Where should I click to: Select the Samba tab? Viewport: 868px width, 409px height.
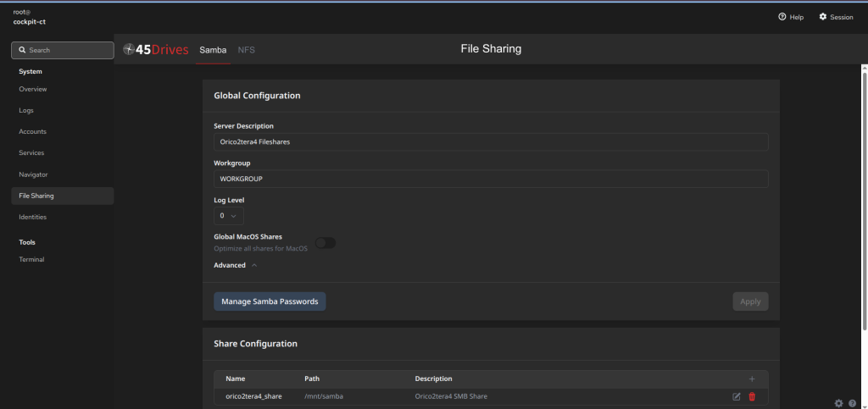(x=213, y=50)
